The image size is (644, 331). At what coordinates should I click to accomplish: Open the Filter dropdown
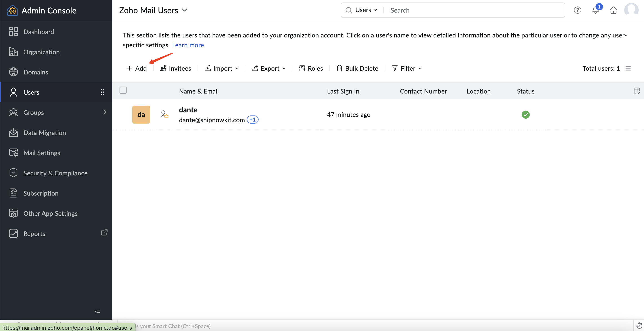point(407,68)
